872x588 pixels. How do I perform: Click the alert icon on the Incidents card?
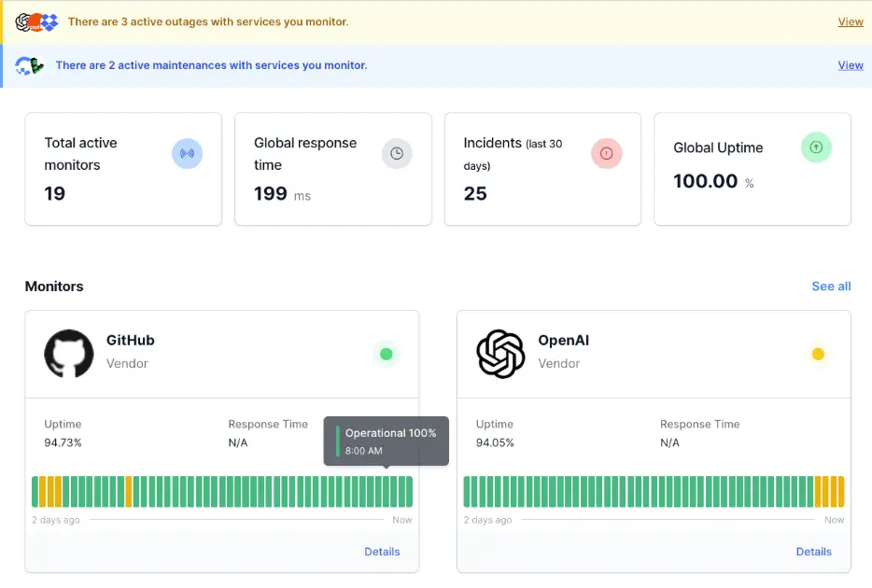pyautogui.click(x=607, y=153)
